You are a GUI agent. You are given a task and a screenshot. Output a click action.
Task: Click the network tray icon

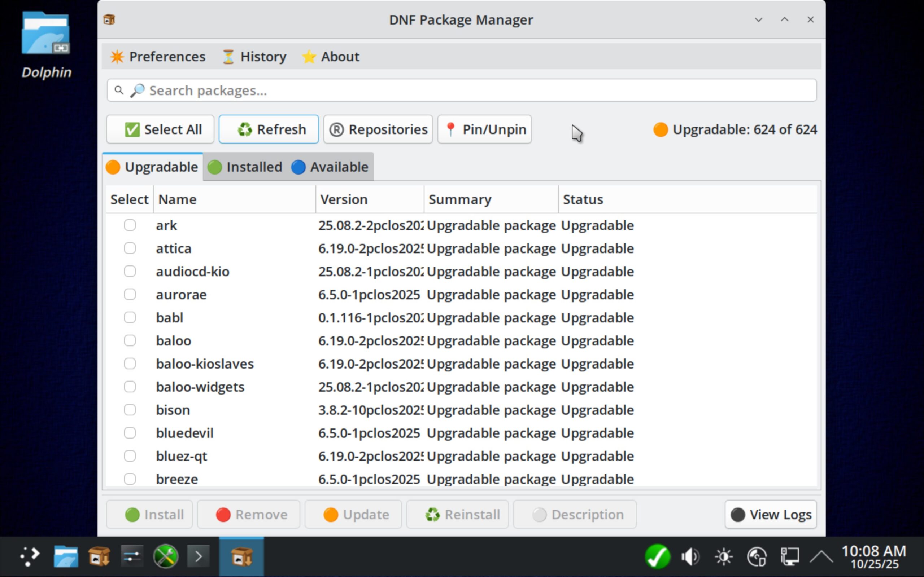[790, 556]
